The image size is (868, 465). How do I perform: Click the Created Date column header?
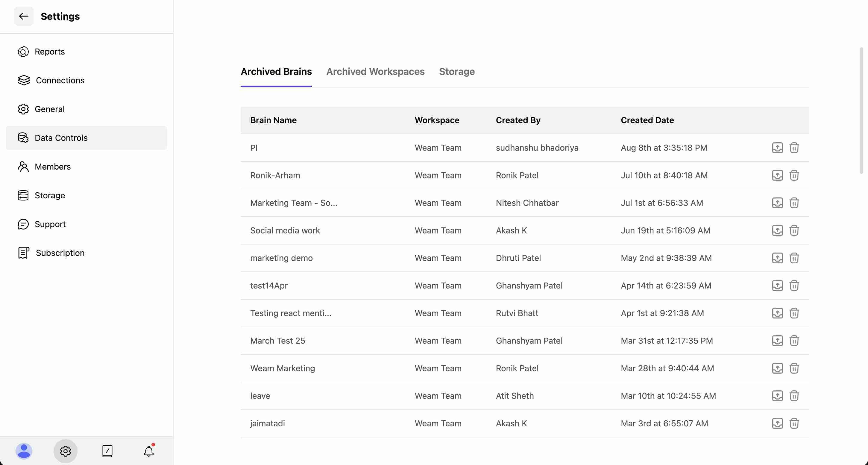[647, 120]
